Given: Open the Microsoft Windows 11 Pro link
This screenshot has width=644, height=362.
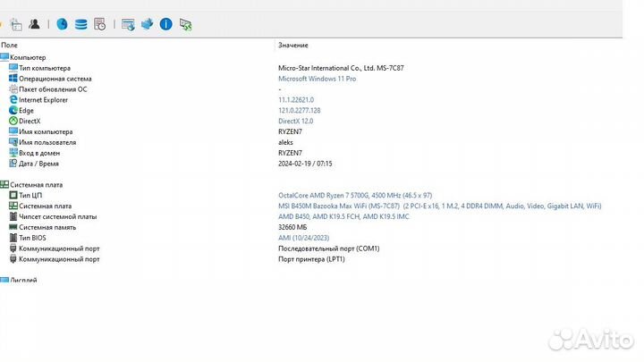Looking at the screenshot, I should tap(317, 79).
